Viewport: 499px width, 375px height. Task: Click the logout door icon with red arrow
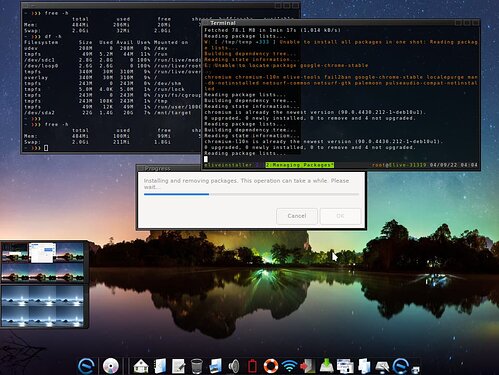coord(307,366)
